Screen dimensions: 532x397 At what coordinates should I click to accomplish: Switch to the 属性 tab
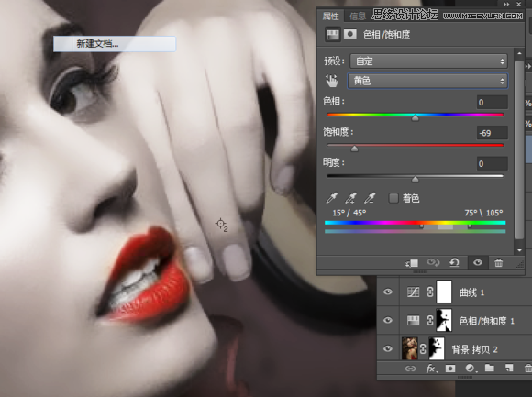click(x=330, y=16)
